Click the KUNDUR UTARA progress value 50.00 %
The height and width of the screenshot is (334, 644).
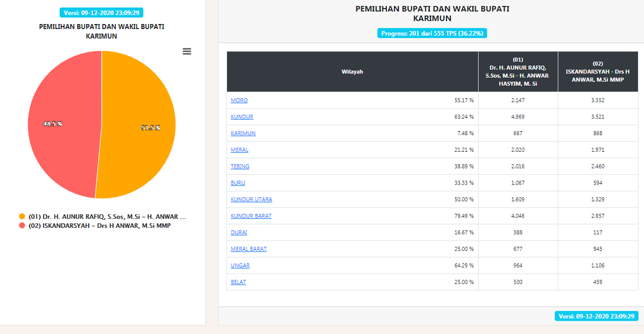(x=464, y=199)
